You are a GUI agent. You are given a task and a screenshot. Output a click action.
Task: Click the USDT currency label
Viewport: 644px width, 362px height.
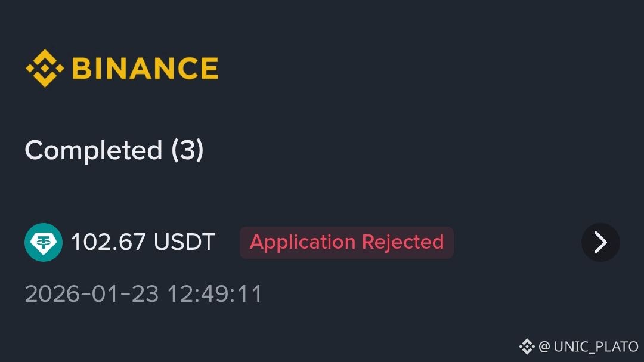tap(184, 242)
